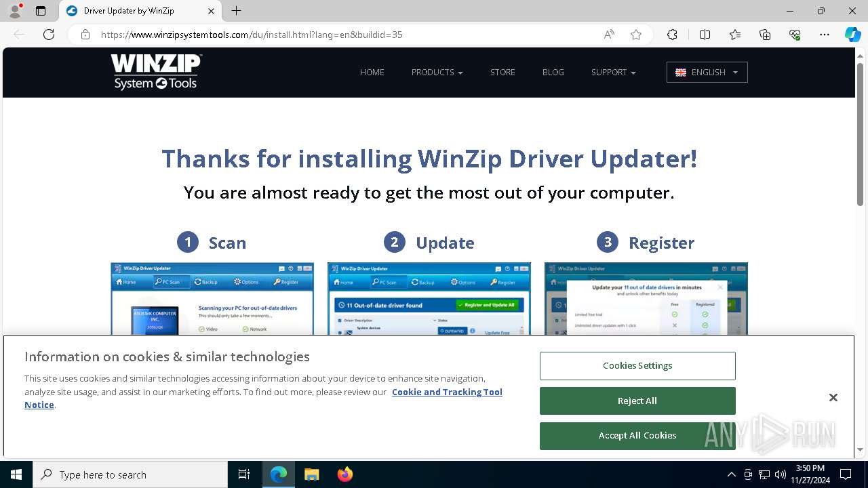
Task: Open the Windows Start menu
Action: point(16,474)
